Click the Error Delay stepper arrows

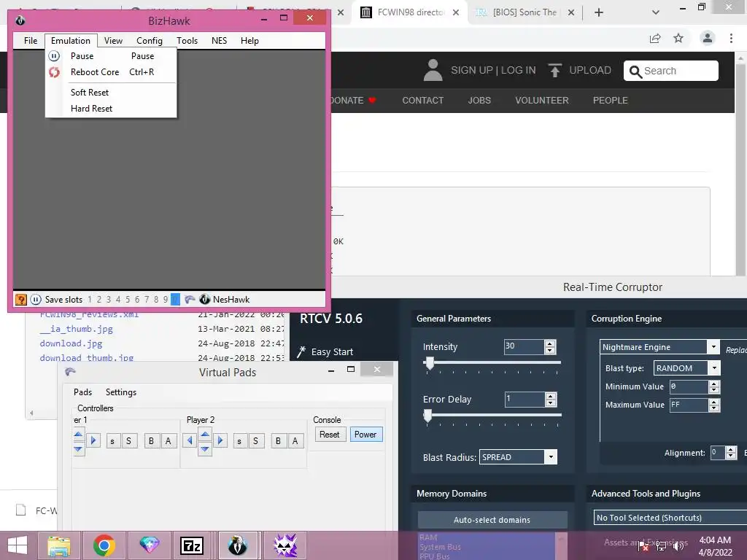pyautogui.click(x=551, y=400)
